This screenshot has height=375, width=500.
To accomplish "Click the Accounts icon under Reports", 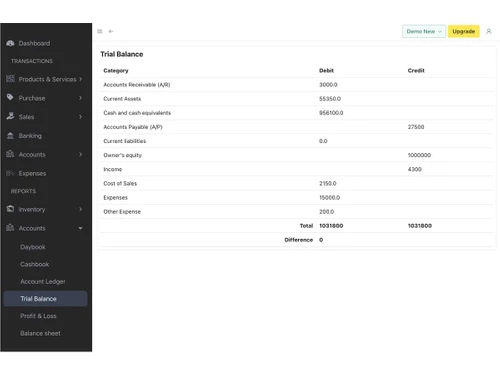I will 10,228.
